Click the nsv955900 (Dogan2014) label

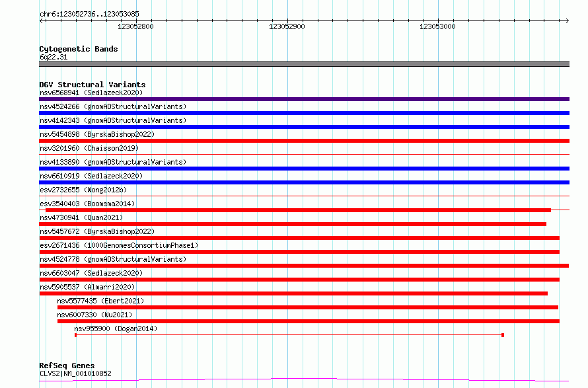pyautogui.click(x=116, y=329)
